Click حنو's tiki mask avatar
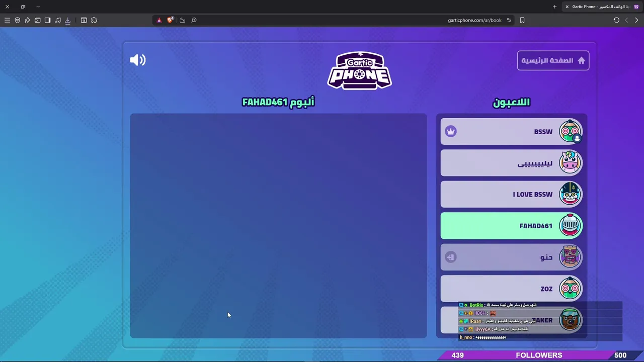The height and width of the screenshot is (362, 644). pyautogui.click(x=570, y=257)
